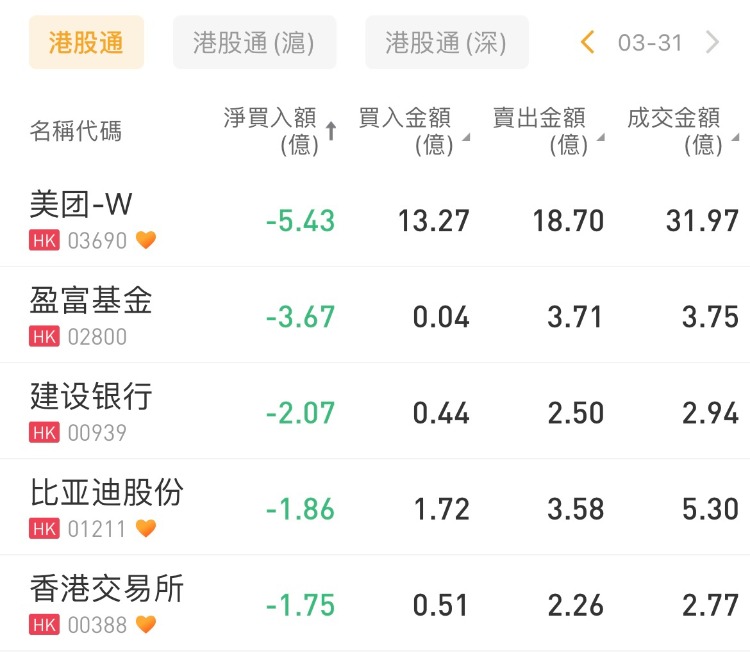This screenshot has height=656, width=750.
Task: Sort by 買入金額 column
Action: pyautogui.click(x=412, y=131)
